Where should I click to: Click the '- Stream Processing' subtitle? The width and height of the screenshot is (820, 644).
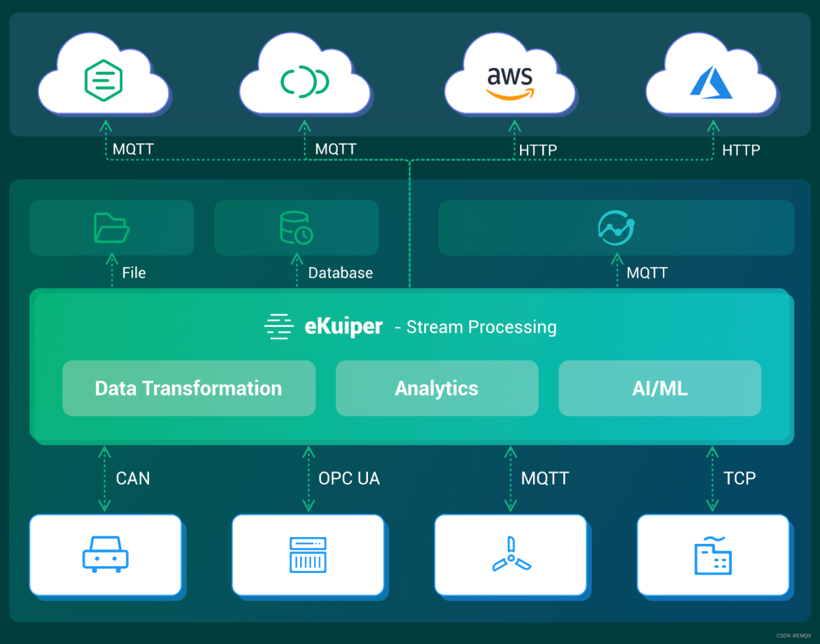pyautogui.click(x=476, y=327)
